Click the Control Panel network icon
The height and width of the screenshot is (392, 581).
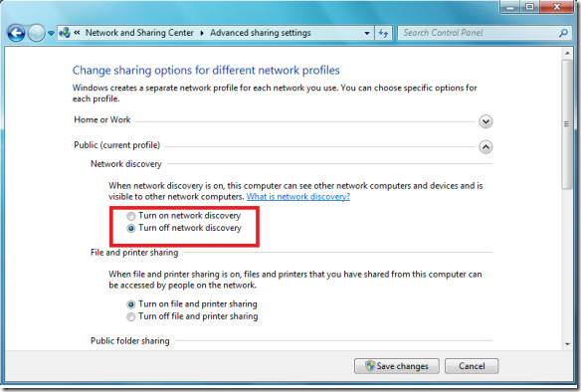click(65, 33)
